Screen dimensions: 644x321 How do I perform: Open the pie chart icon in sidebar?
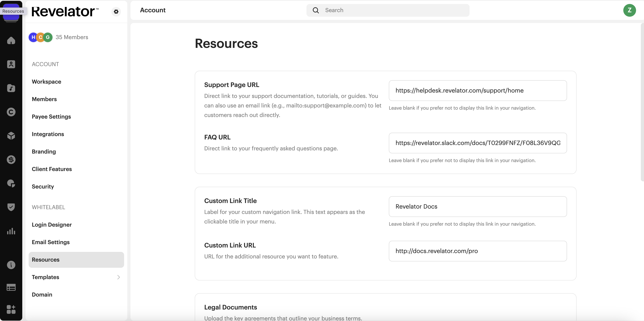(11, 184)
